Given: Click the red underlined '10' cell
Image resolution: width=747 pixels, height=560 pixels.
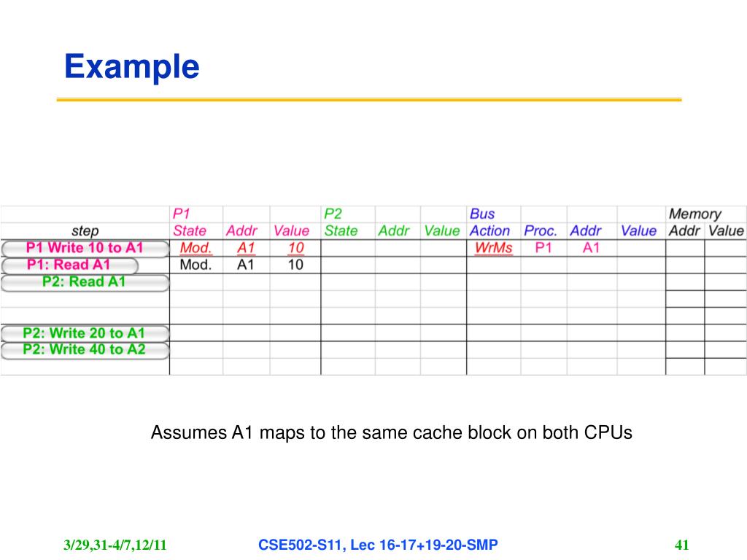Looking at the screenshot, I should [296, 248].
